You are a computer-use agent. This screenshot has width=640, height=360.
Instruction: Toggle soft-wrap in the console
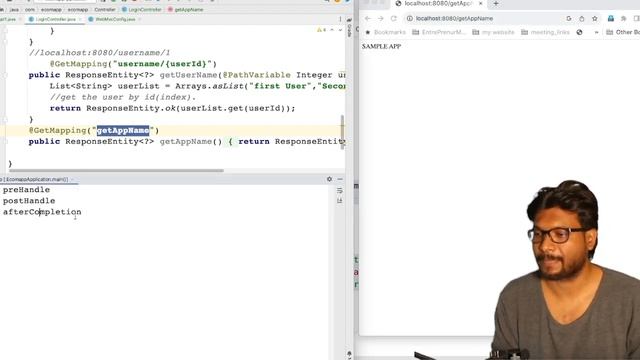(x=340, y=191)
